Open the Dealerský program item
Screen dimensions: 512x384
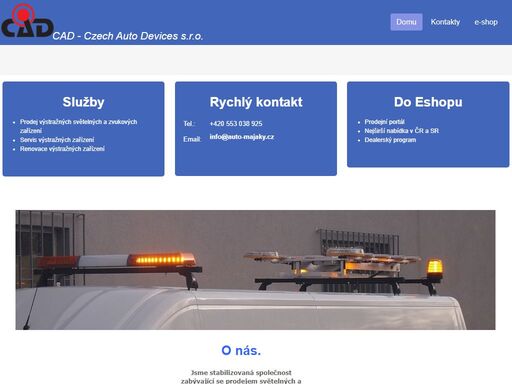390,140
